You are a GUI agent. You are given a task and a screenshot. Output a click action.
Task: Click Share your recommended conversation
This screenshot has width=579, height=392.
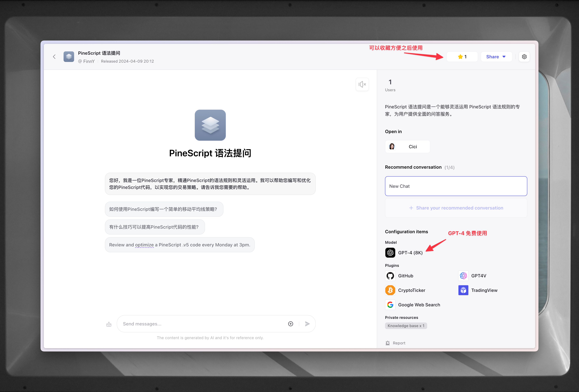pyautogui.click(x=456, y=208)
